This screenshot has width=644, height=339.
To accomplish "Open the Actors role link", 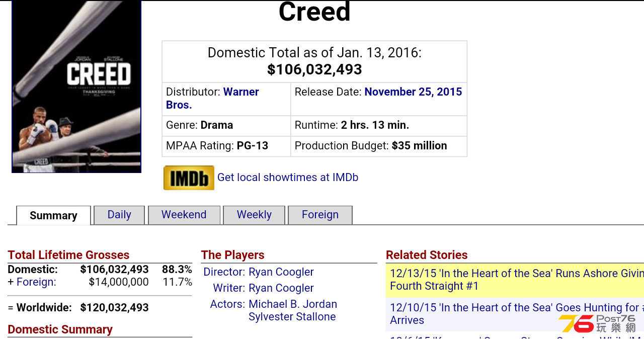I will pyautogui.click(x=227, y=304).
